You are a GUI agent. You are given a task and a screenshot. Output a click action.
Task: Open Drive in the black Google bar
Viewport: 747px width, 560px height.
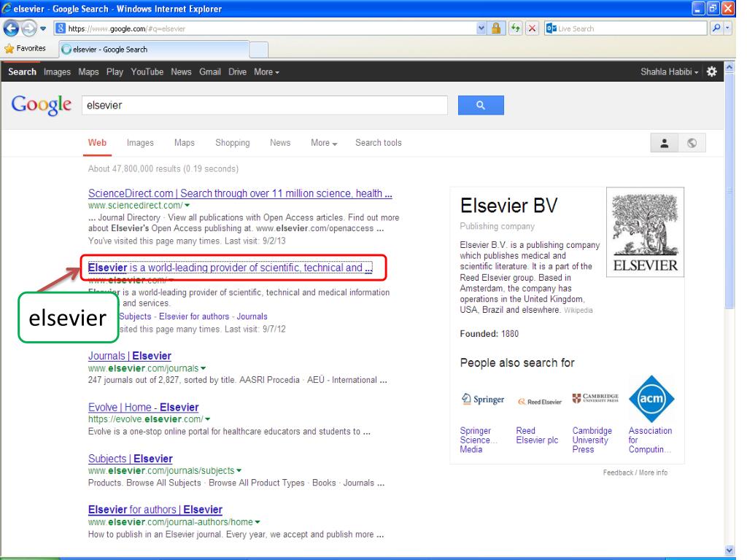pyautogui.click(x=237, y=72)
